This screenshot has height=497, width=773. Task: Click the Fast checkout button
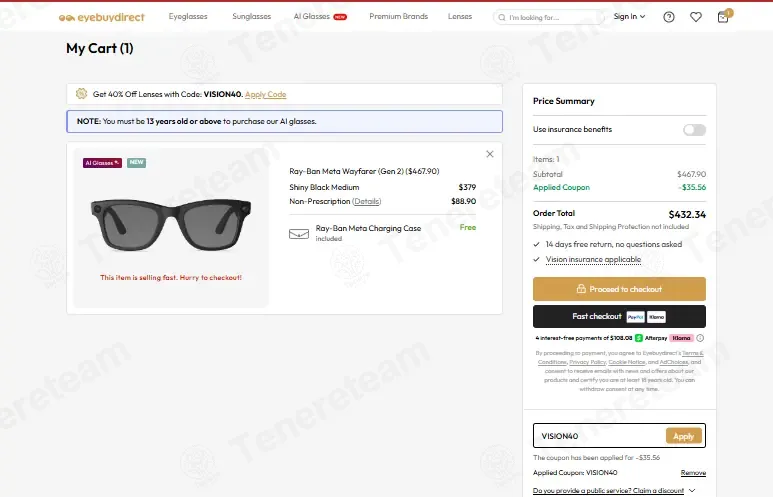(619, 317)
